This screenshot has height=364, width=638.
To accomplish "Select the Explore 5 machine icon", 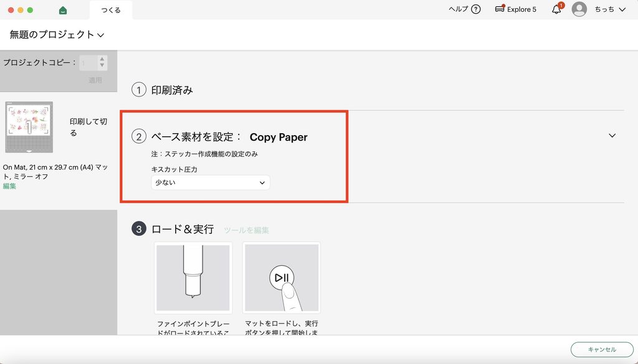I will tap(500, 9).
